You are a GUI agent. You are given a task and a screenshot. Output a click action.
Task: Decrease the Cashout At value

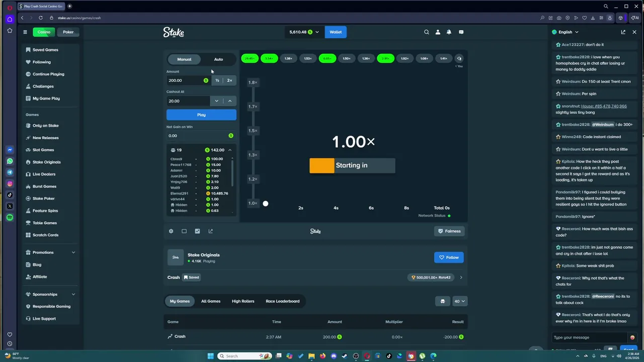(x=217, y=101)
